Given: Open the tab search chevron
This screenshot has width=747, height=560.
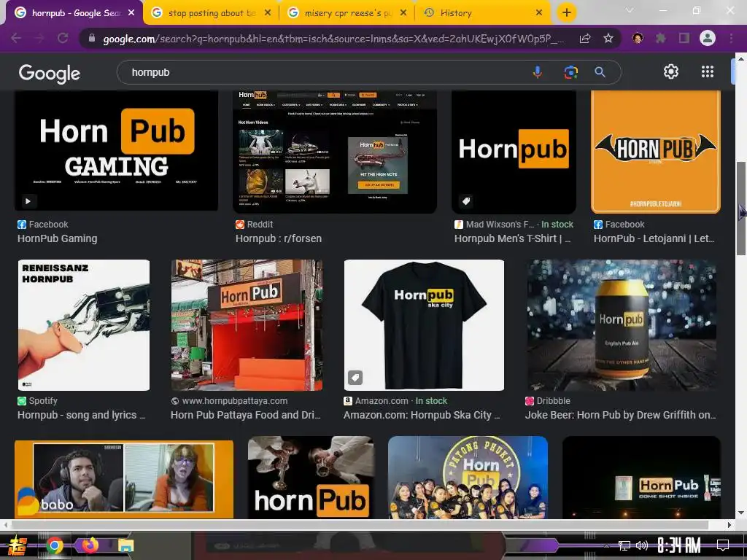Looking at the screenshot, I should pos(630,10).
